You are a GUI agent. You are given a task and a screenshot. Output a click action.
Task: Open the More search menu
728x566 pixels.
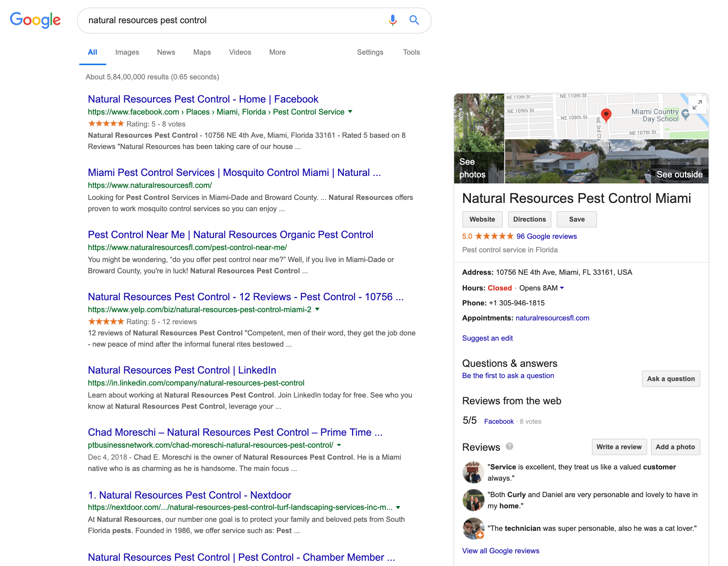(277, 52)
